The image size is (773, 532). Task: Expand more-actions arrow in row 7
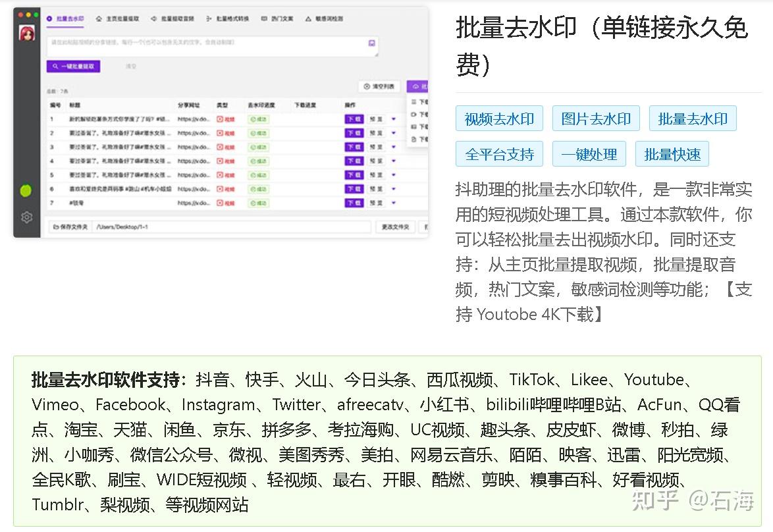tap(393, 203)
